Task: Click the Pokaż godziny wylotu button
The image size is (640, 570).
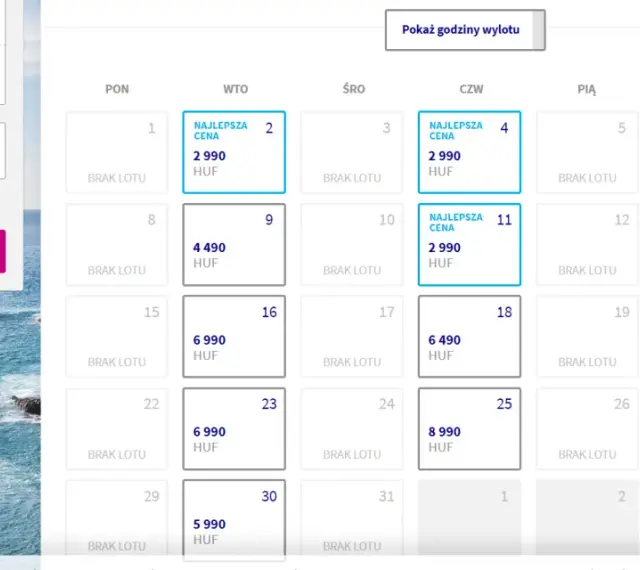Action: point(465,30)
